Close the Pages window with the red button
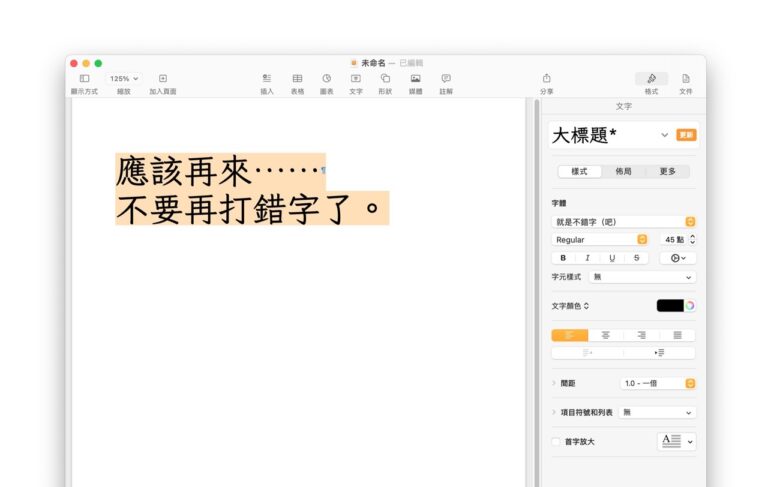 pos(74,63)
